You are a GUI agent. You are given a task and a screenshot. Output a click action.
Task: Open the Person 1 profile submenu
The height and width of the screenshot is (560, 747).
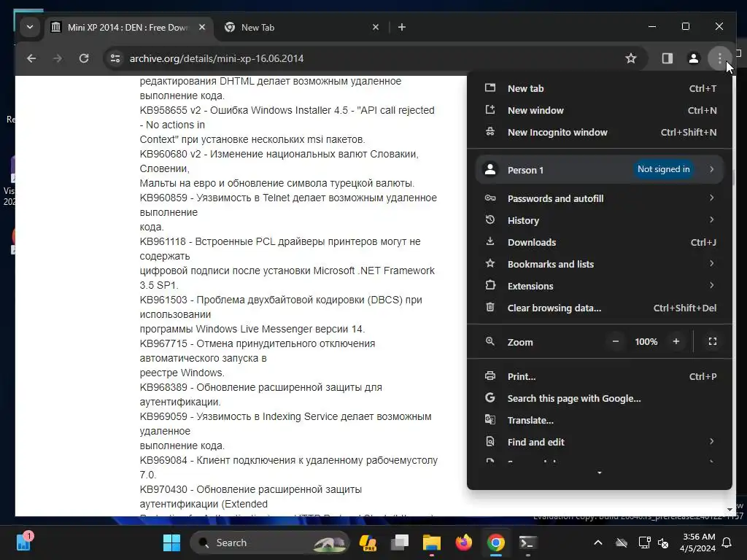tap(600, 169)
